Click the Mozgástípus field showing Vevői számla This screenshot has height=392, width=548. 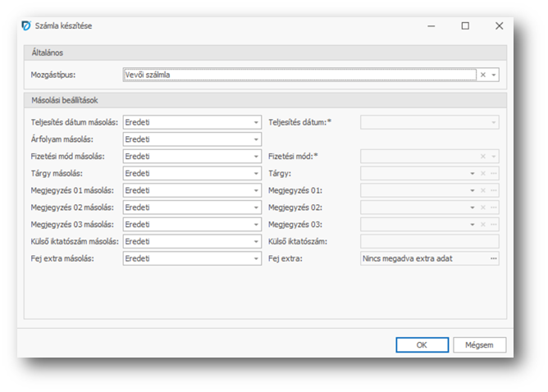click(299, 75)
